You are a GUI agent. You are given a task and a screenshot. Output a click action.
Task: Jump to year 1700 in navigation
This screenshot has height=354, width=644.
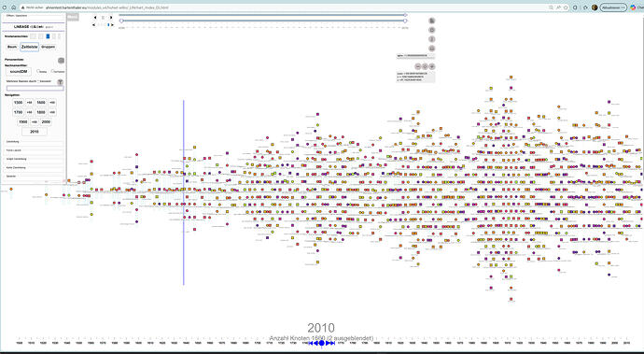click(x=18, y=112)
